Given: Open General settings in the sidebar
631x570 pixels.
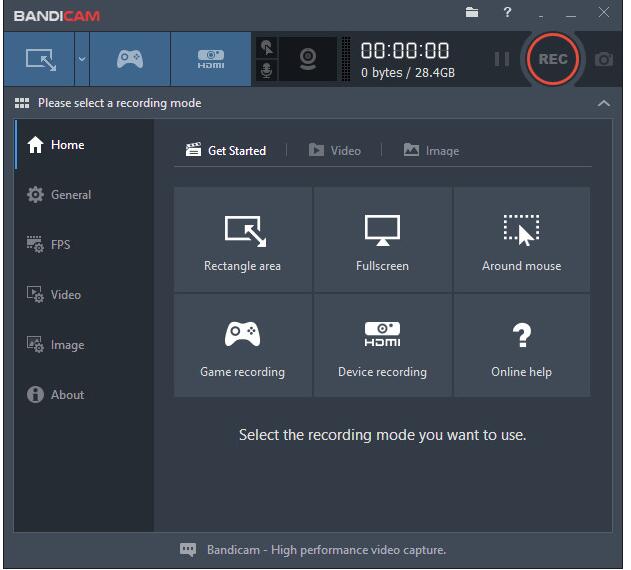Looking at the screenshot, I should coord(84,195).
